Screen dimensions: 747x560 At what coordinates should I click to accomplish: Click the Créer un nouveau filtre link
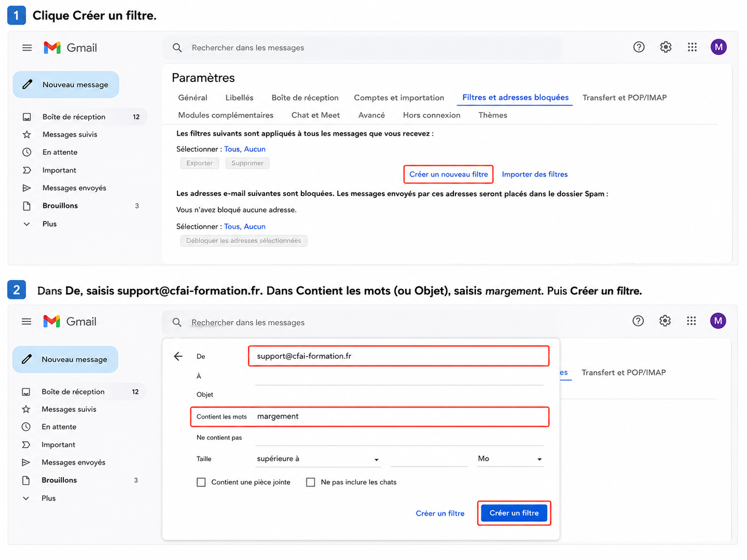pyautogui.click(x=448, y=174)
